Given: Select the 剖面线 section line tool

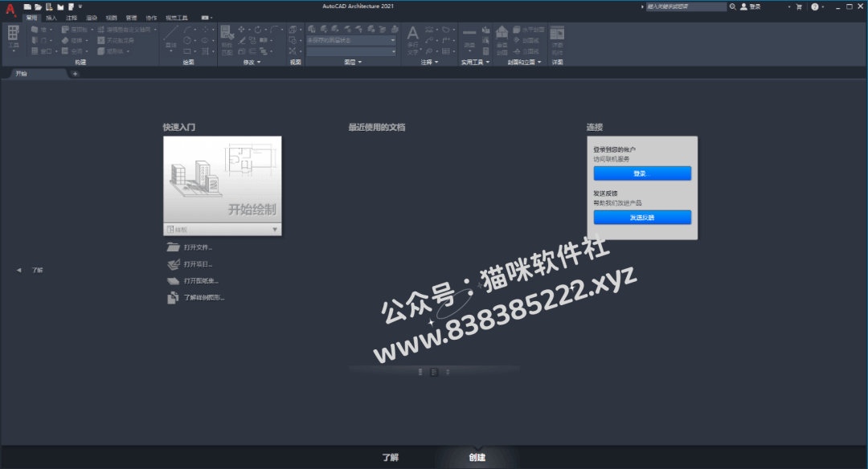Looking at the screenshot, I should click(x=526, y=40).
